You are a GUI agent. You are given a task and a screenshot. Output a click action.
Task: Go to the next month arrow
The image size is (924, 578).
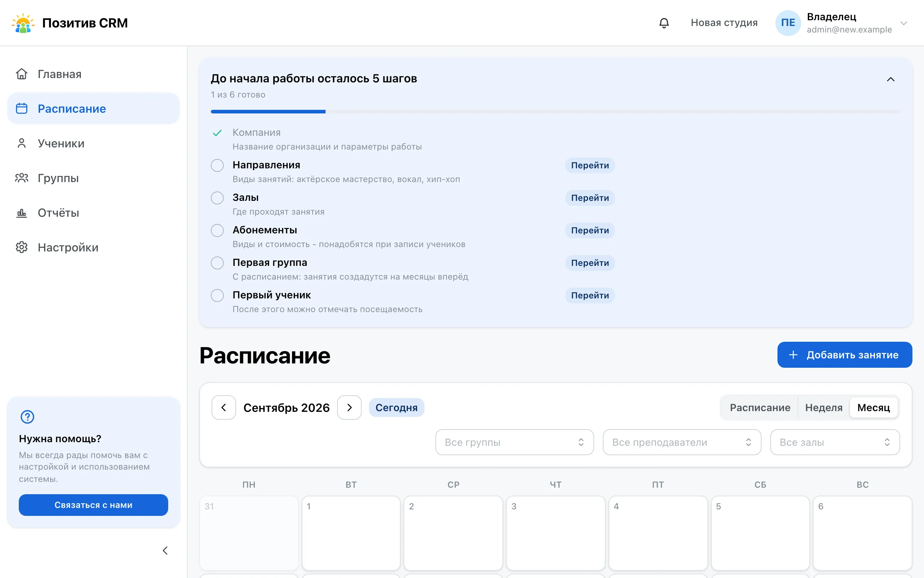349,407
